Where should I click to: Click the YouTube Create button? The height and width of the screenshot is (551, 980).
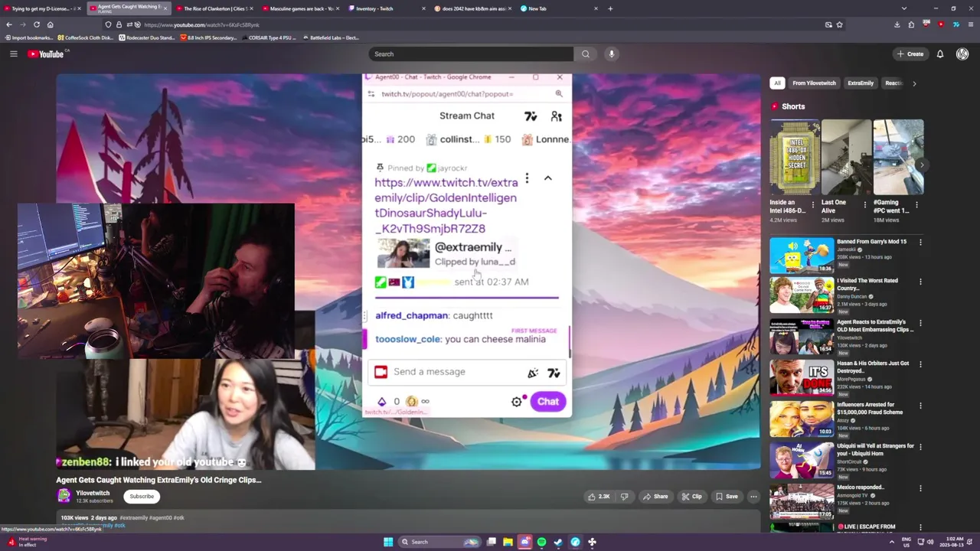[x=910, y=54]
